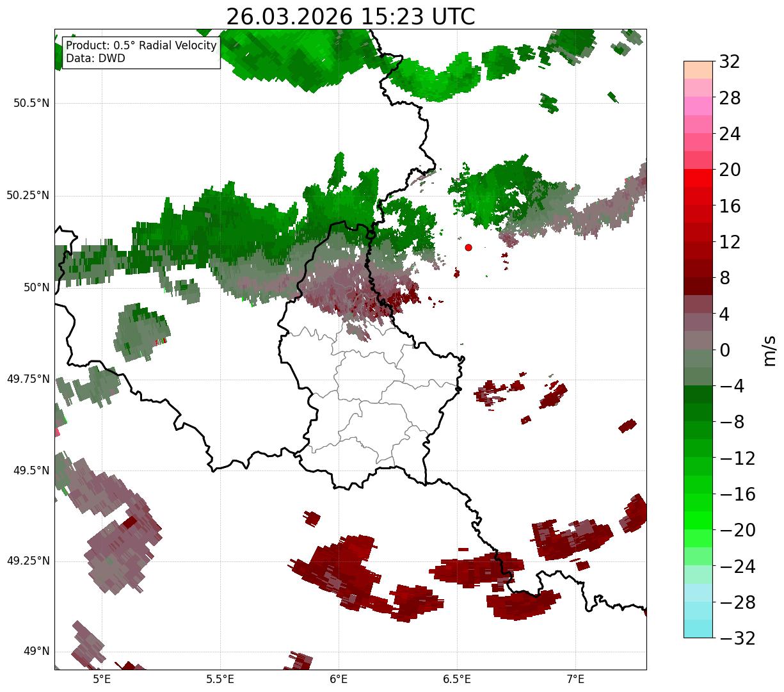
Task: Click the colorbar tick value '−4'
Action: [x=732, y=387]
